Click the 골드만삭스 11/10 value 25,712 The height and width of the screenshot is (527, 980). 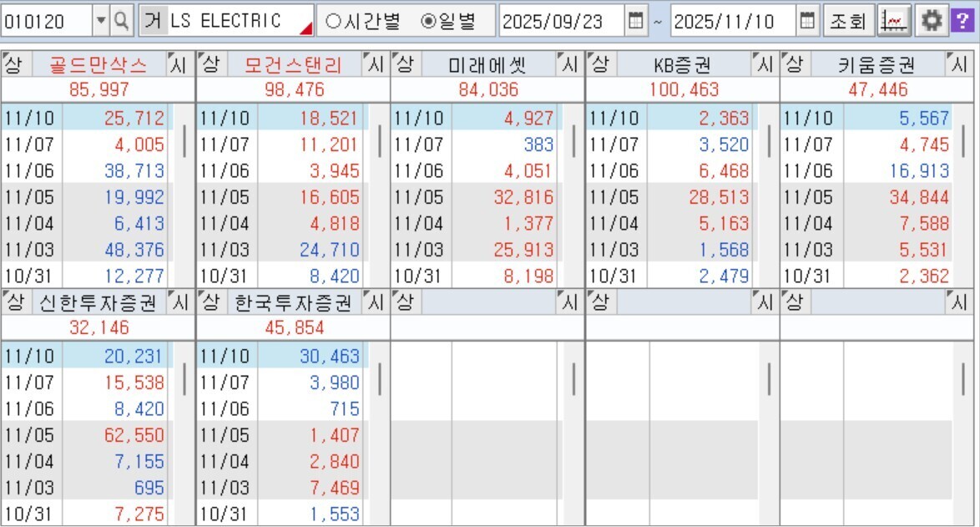click(134, 118)
